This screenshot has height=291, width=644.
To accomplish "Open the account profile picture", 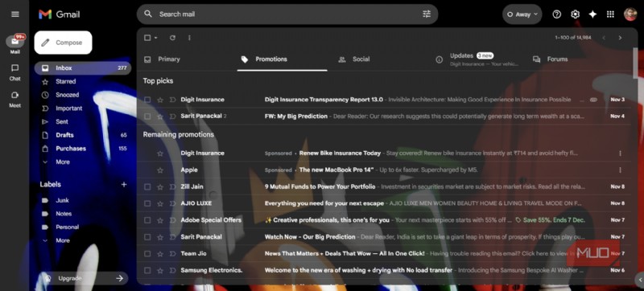I will (630, 14).
